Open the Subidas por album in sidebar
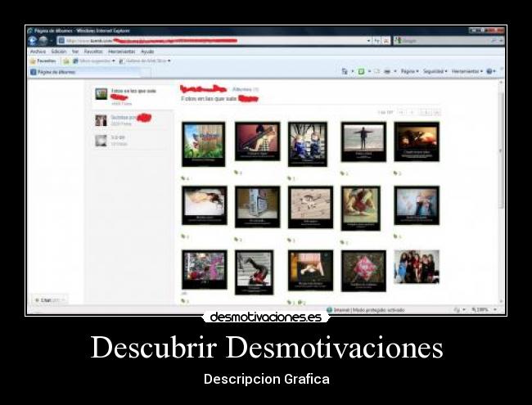This screenshot has width=532, height=405. (133, 120)
